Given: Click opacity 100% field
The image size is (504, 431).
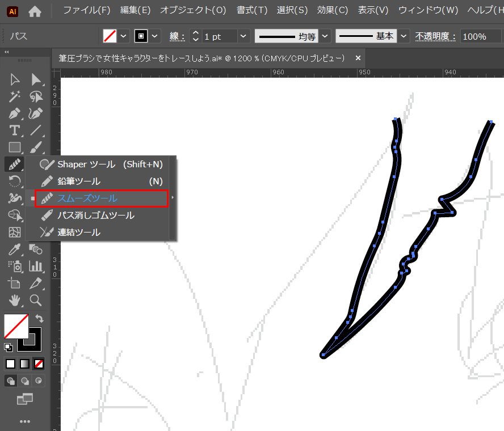Looking at the screenshot, I should point(481,36).
